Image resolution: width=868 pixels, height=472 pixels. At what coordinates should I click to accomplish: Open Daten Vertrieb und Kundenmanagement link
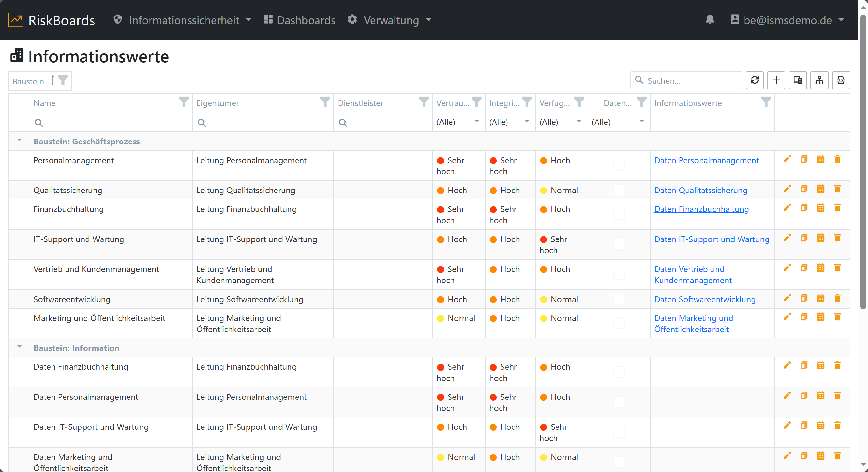coord(693,274)
